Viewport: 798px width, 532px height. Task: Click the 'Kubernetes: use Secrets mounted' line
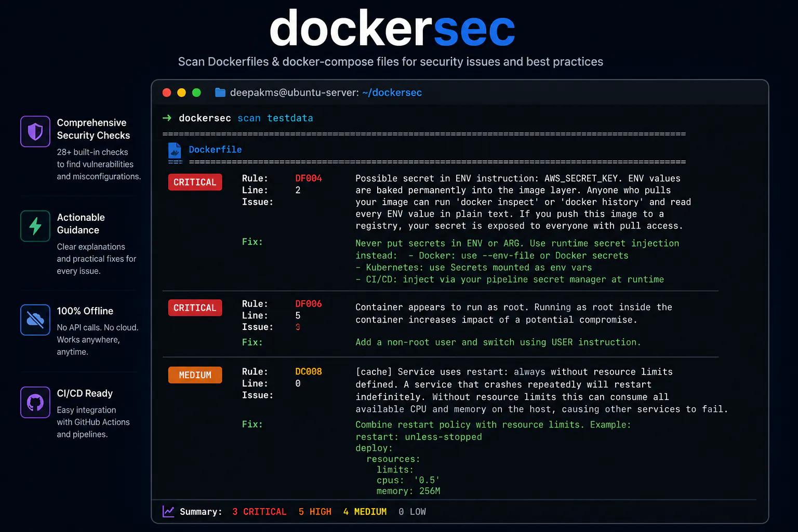point(474,268)
